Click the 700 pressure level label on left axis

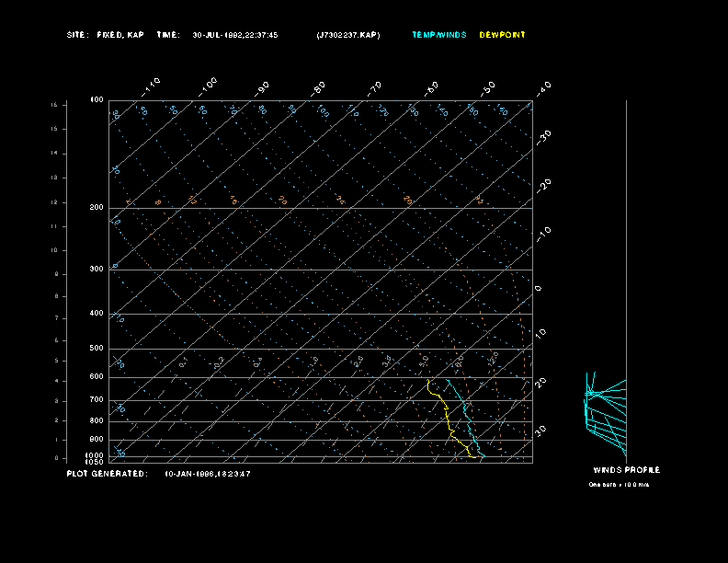[x=96, y=400]
